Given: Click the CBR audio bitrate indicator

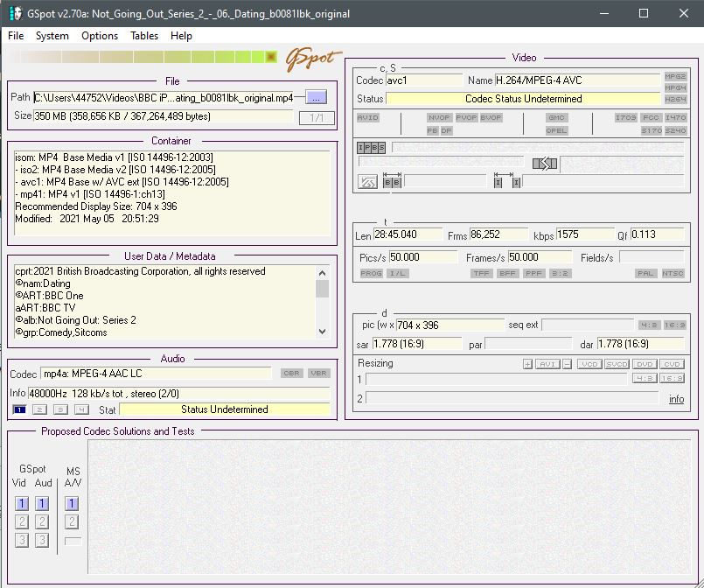Looking at the screenshot, I should 291,374.
